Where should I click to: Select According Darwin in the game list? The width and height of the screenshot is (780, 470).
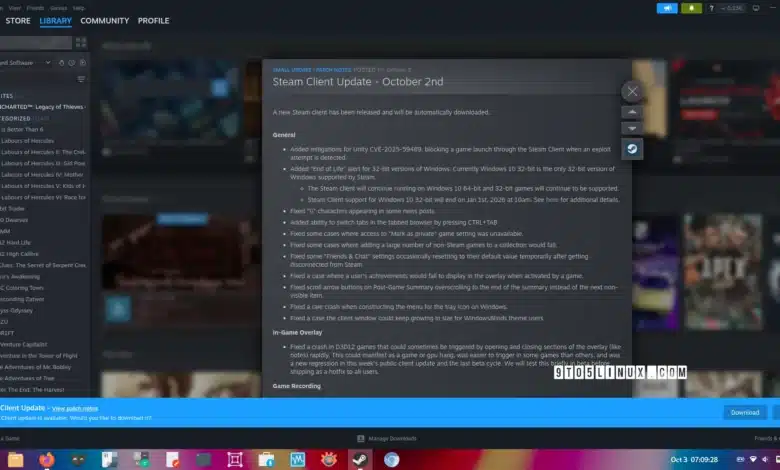coord(22,299)
